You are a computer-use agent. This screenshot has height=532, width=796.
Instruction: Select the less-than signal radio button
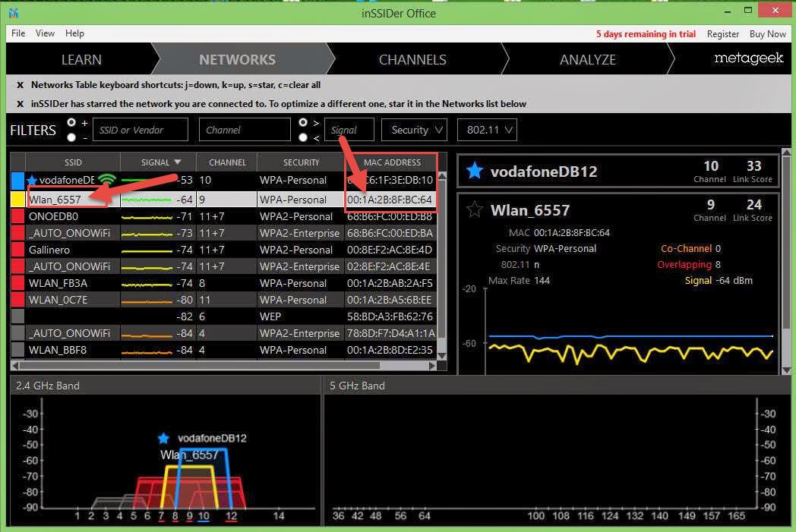click(x=303, y=137)
